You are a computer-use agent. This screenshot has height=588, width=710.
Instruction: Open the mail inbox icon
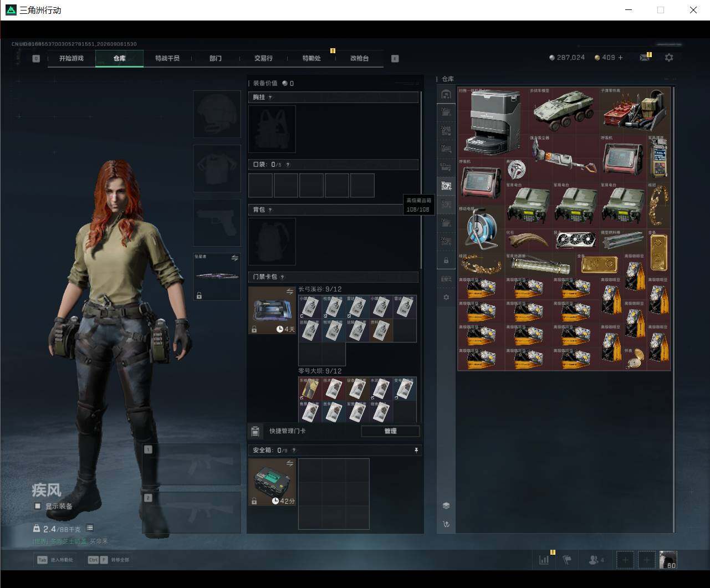pos(644,58)
